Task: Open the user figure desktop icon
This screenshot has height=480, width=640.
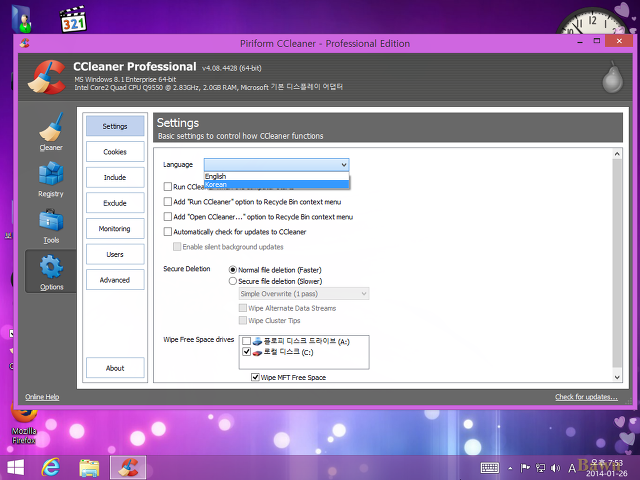Action: tap(23, 19)
